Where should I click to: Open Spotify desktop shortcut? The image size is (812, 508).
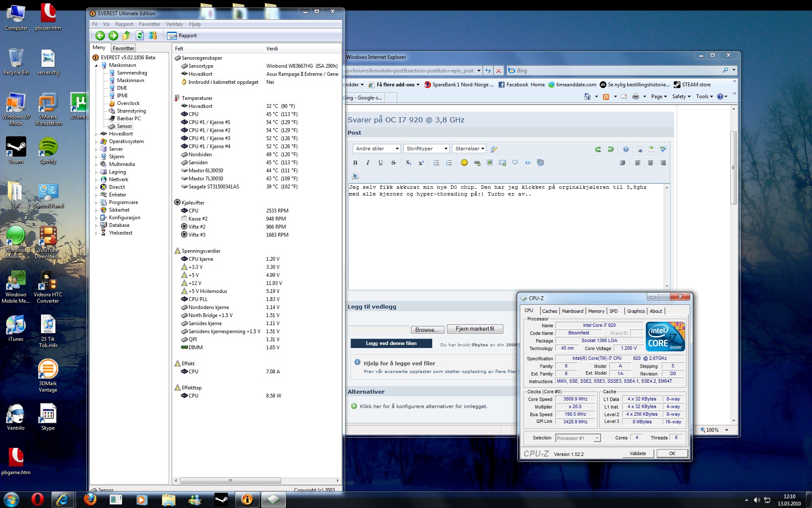[x=48, y=150]
